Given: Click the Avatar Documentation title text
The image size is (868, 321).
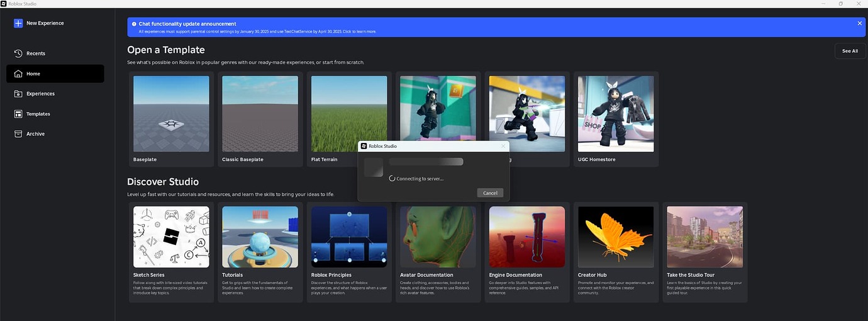Looking at the screenshot, I should point(426,275).
